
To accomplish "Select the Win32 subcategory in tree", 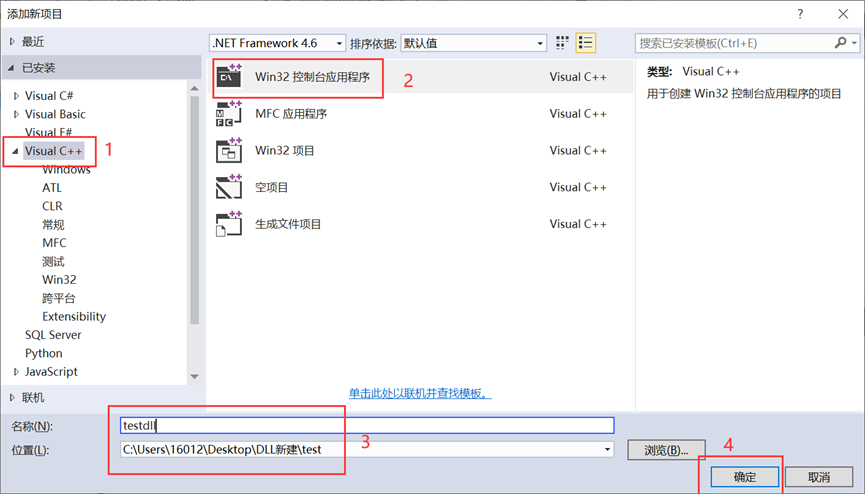I will 59,280.
